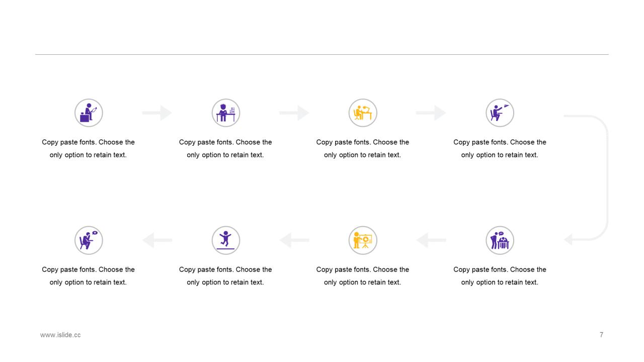The image size is (644, 362).
Task: Select the caption under the paper-airplane icon
Action: click(500, 148)
